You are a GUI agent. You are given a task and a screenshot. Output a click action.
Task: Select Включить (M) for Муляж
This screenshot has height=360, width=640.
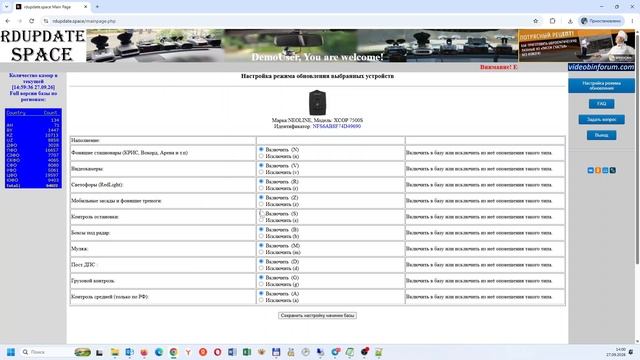(261, 245)
